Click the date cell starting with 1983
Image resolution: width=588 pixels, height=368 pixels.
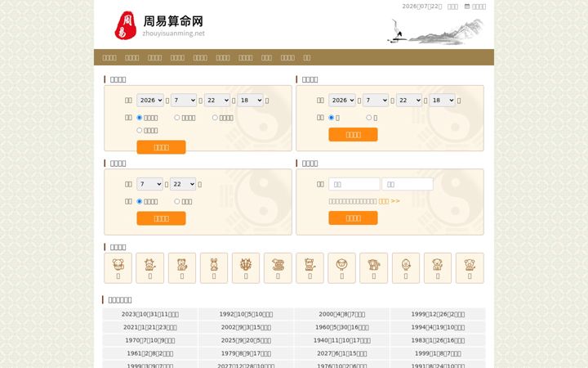coord(438,340)
